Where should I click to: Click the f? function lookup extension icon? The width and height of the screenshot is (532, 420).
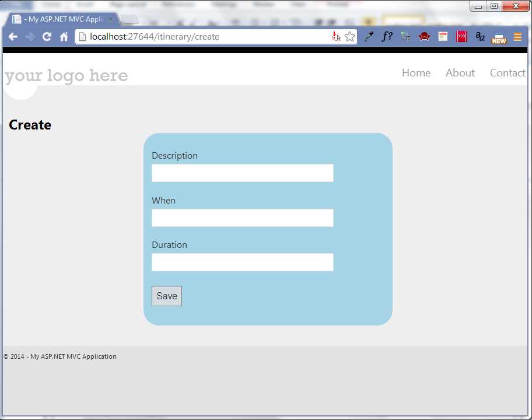tap(387, 36)
